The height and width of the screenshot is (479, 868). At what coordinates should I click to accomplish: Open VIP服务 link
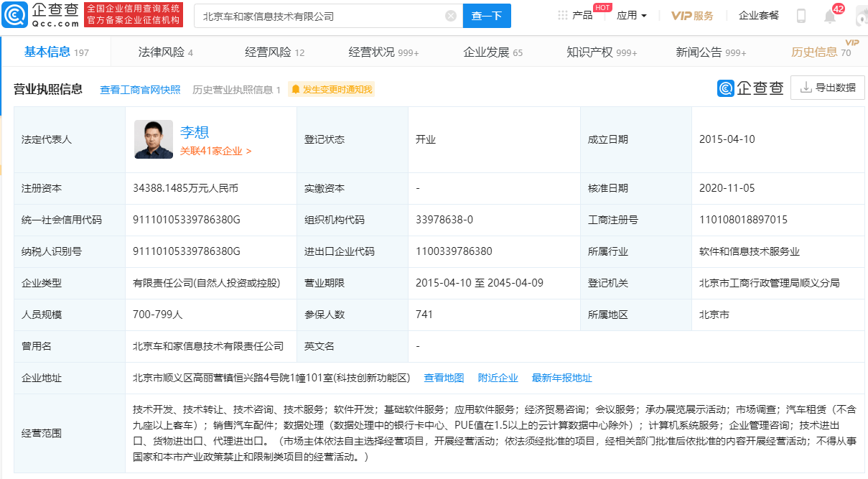pyautogui.click(x=692, y=15)
